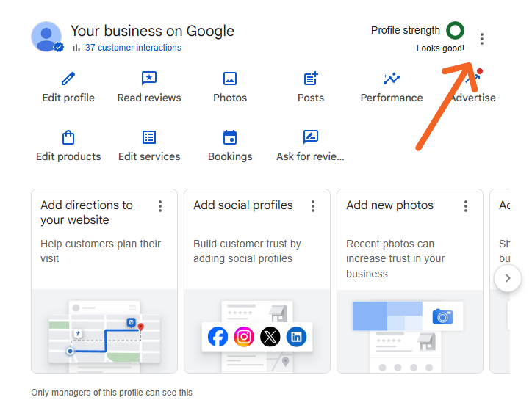This screenshot has width=532, height=411.
Task: Open Add social profiles card title
Action: coord(243,205)
